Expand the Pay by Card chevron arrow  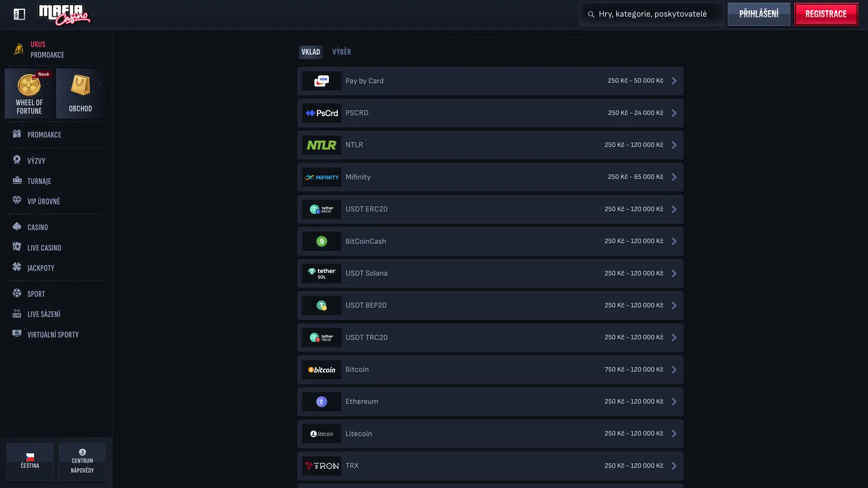[674, 81]
